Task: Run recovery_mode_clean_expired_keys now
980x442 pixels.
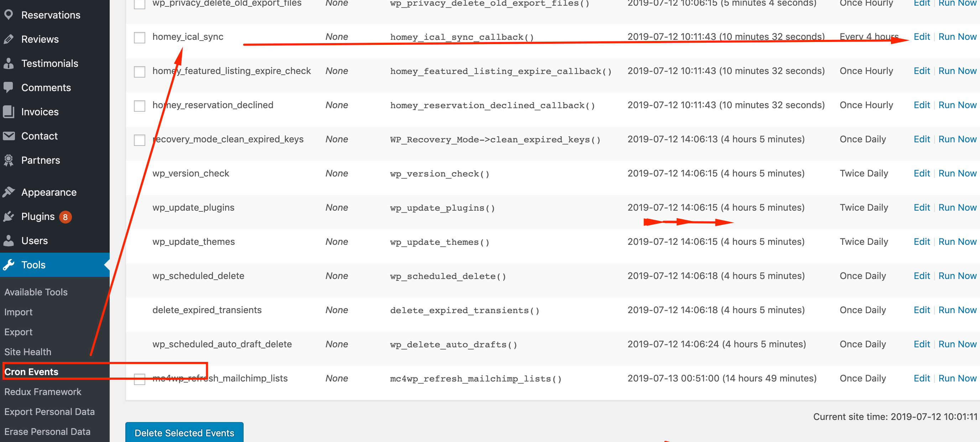Action: tap(957, 139)
